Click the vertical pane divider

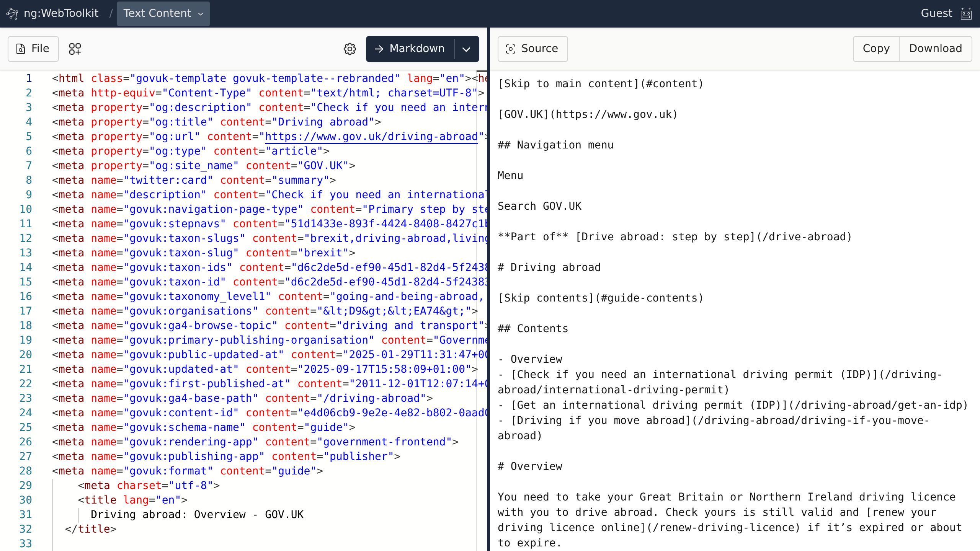pos(488,291)
